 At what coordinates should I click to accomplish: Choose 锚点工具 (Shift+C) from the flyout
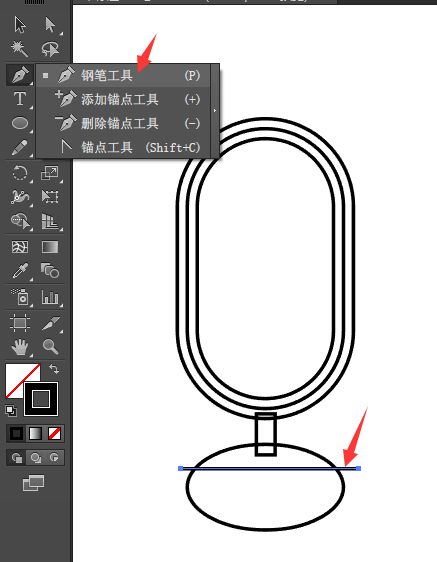[x=123, y=147]
